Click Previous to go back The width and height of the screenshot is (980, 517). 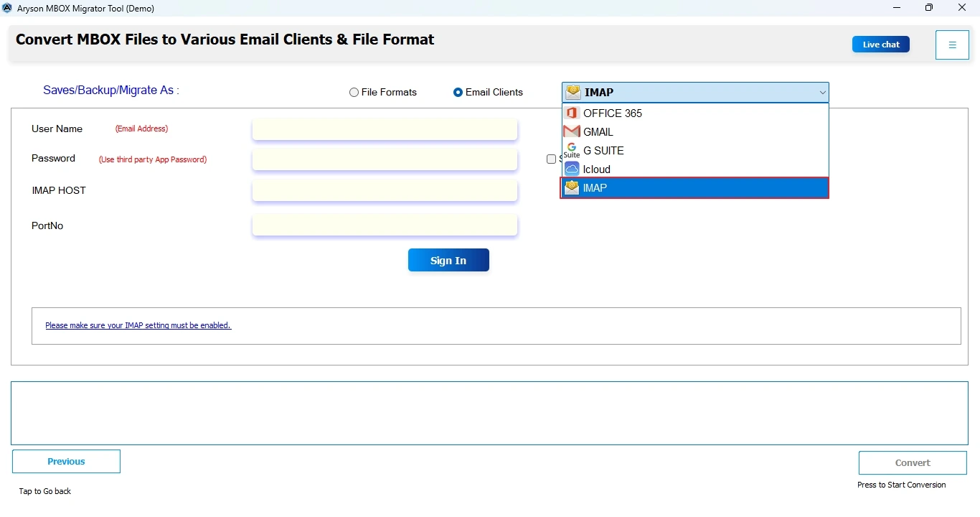click(65, 461)
